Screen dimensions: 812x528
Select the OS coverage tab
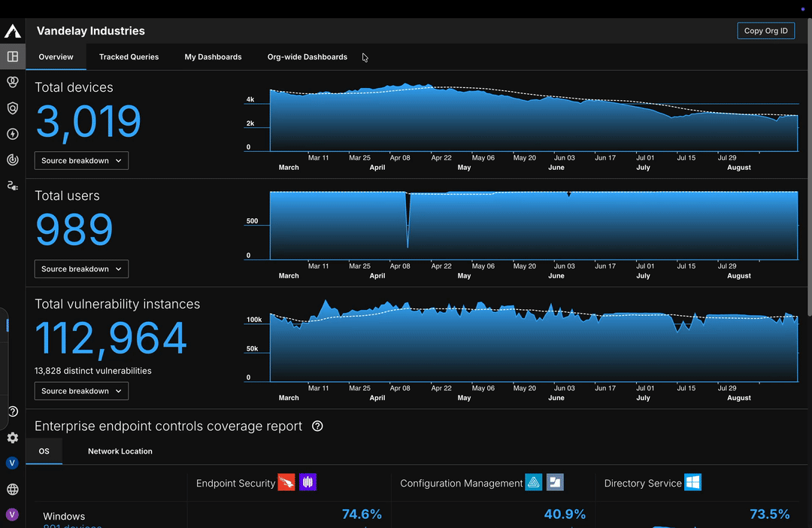point(44,451)
